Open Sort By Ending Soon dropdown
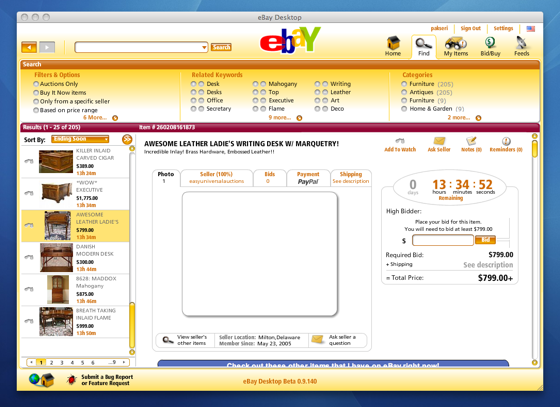Viewport: 560px width, 407px height. 80,139
